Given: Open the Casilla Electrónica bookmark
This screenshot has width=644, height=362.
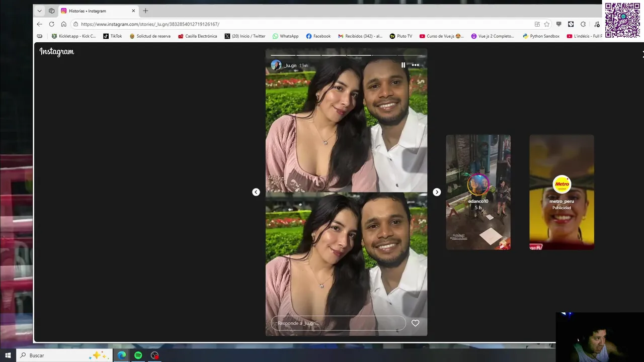Looking at the screenshot, I should 198,36.
